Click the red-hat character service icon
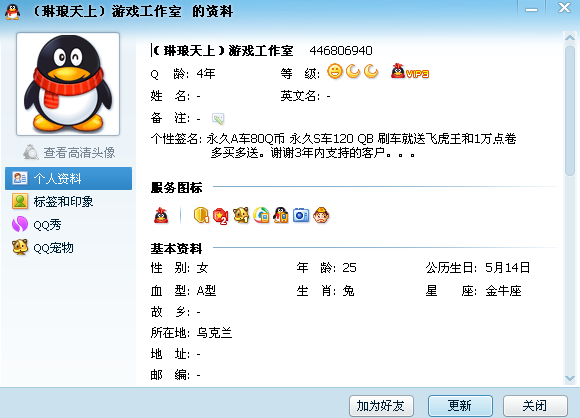 pos(321,215)
